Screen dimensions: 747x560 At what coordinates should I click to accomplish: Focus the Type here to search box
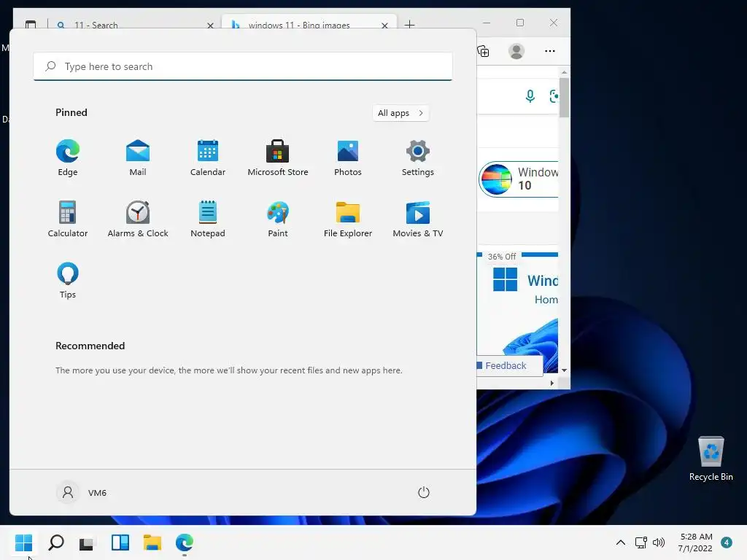(x=243, y=66)
